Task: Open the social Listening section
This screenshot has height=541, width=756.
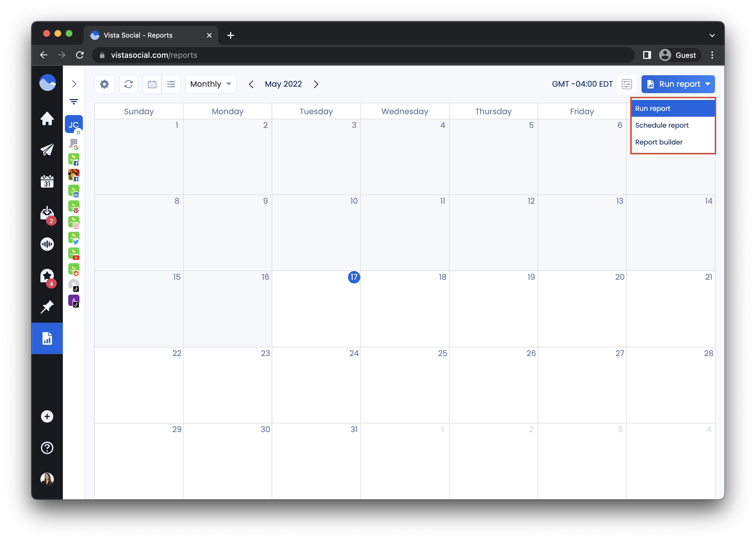Action: pyautogui.click(x=47, y=244)
